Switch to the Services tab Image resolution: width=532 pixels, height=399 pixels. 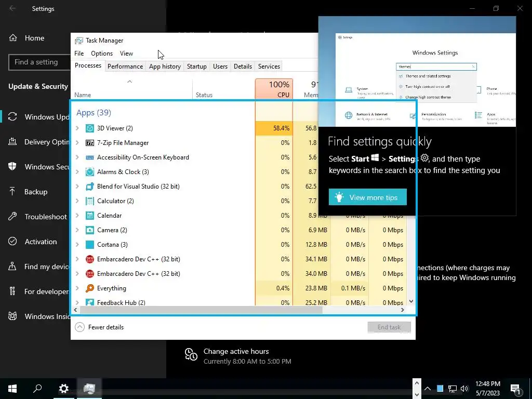[x=269, y=66]
